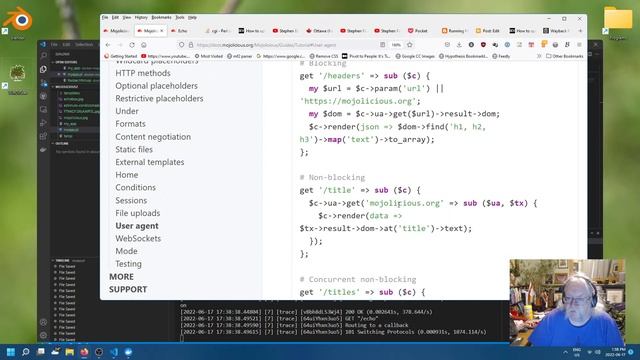The width and height of the screenshot is (640, 360).
Task: Open Firefox downloads panel
Action: click(x=459, y=45)
